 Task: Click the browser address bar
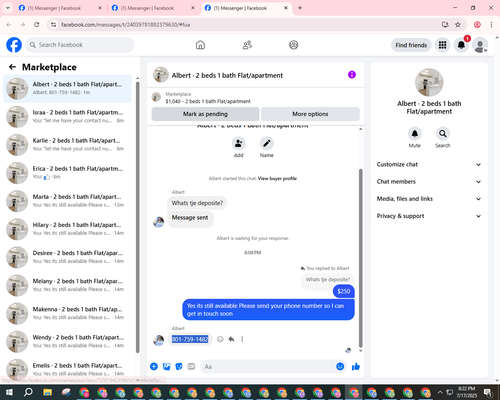pos(247,25)
